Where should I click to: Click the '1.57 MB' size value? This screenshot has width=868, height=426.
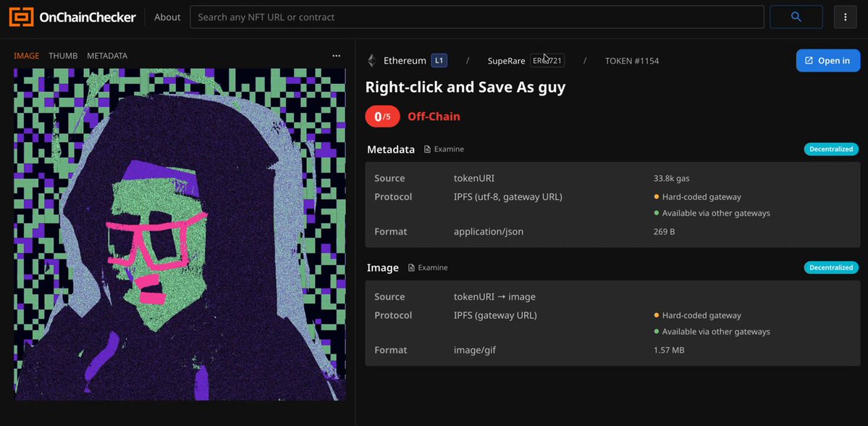[669, 350]
